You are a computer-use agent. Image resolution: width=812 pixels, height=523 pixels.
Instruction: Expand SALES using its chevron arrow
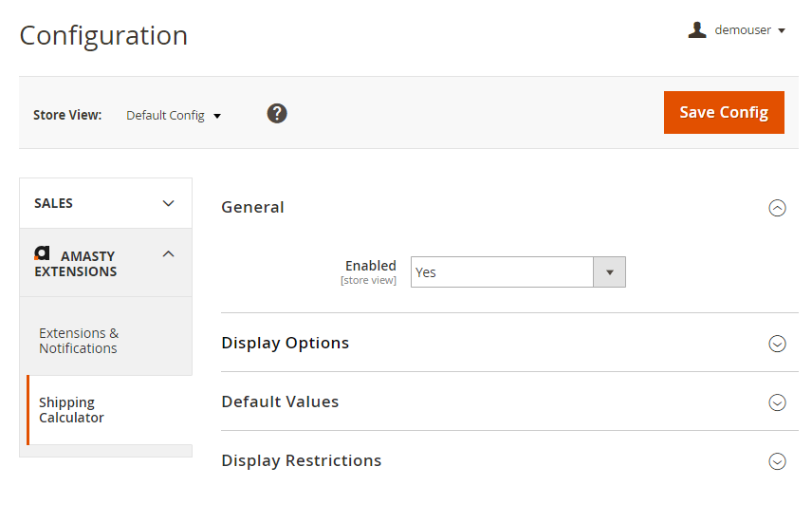169,203
